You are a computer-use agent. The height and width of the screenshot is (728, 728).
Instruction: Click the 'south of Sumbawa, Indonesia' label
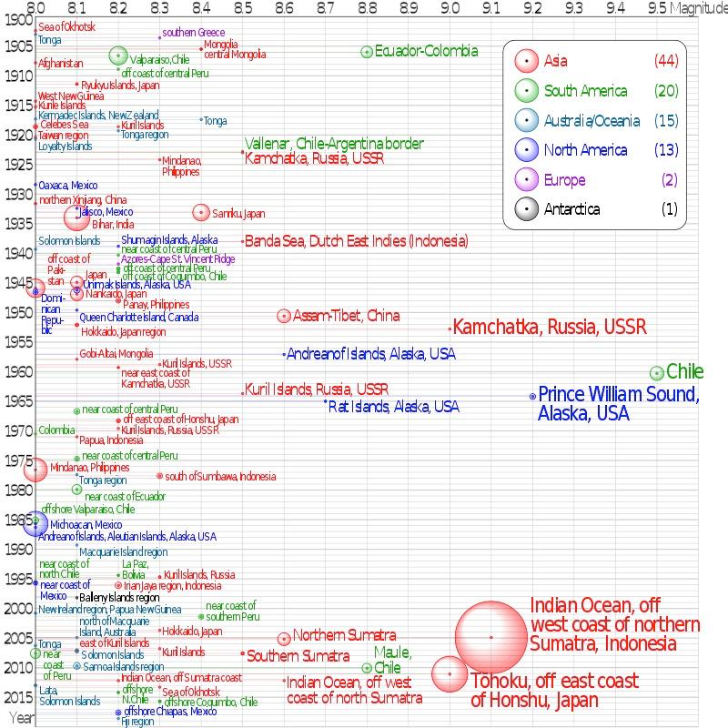[x=220, y=477]
